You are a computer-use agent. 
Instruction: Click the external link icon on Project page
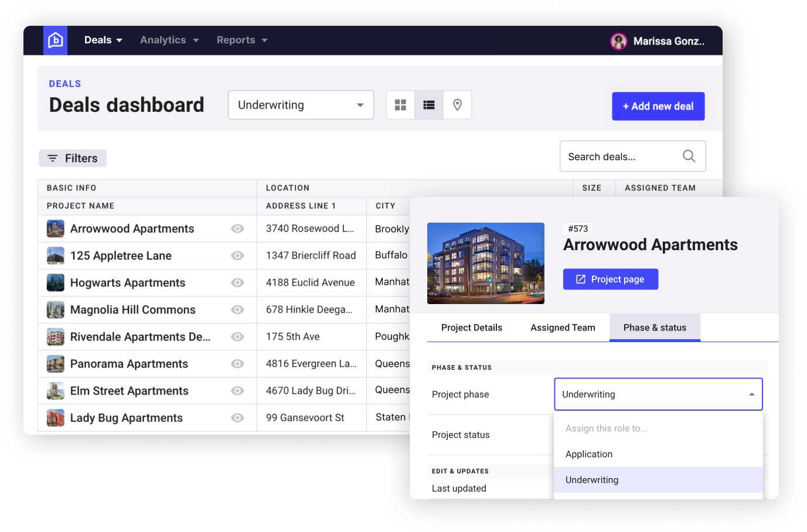click(581, 279)
